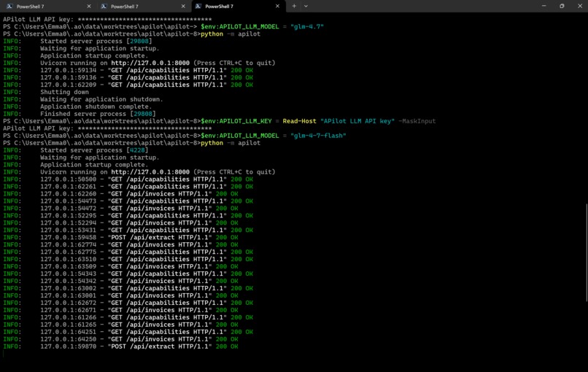Click the model value "glm-4-7-flash"
Image resolution: width=588 pixels, height=372 pixels.
318,136
